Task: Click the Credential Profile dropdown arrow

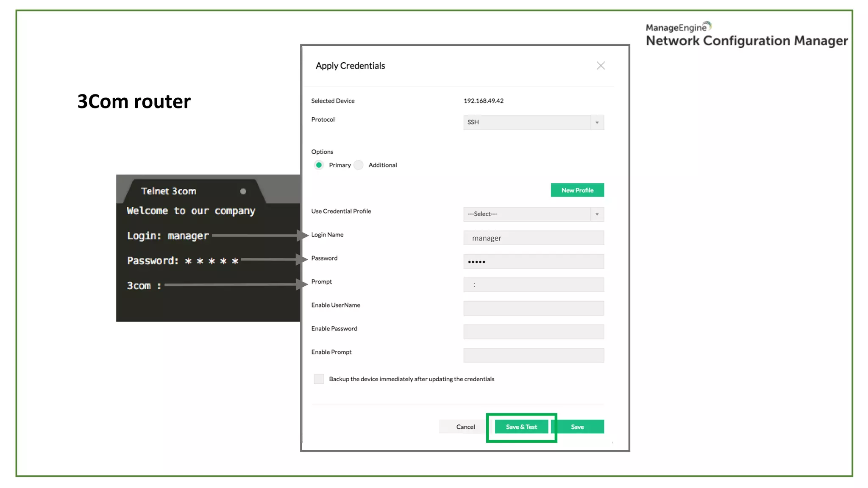Action: click(x=597, y=214)
